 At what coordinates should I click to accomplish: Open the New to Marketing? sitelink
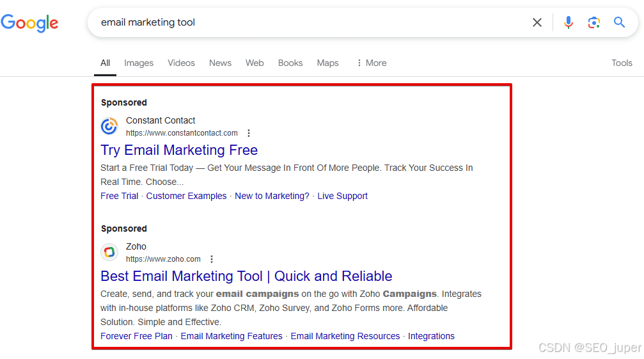coord(272,196)
